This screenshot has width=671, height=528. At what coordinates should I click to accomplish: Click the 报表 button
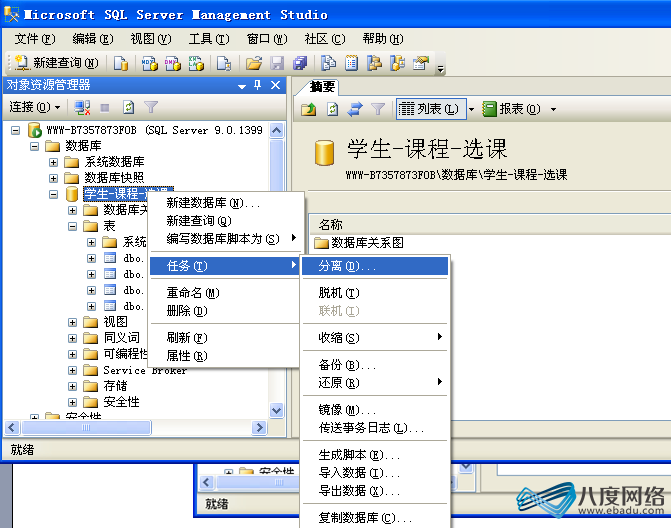(x=512, y=109)
